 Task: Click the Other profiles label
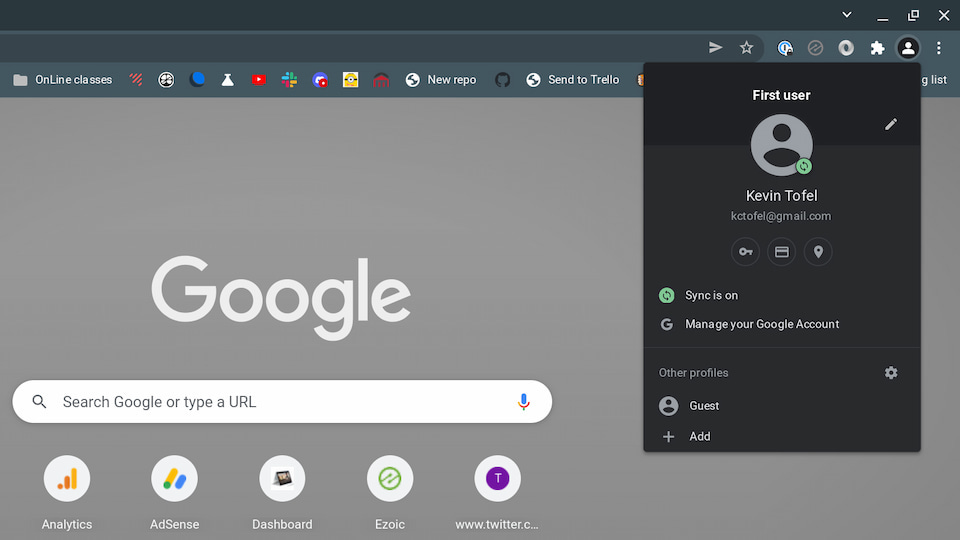click(693, 373)
